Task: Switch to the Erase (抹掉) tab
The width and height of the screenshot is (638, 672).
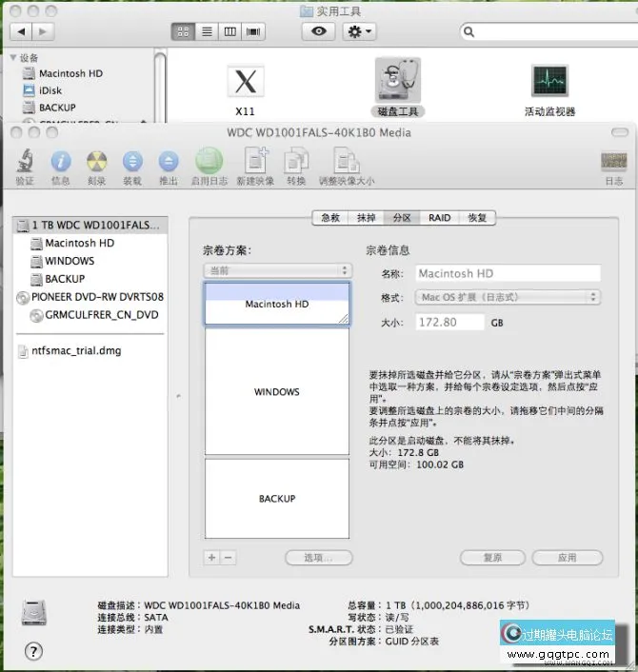Action: pyautogui.click(x=367, y=218)
